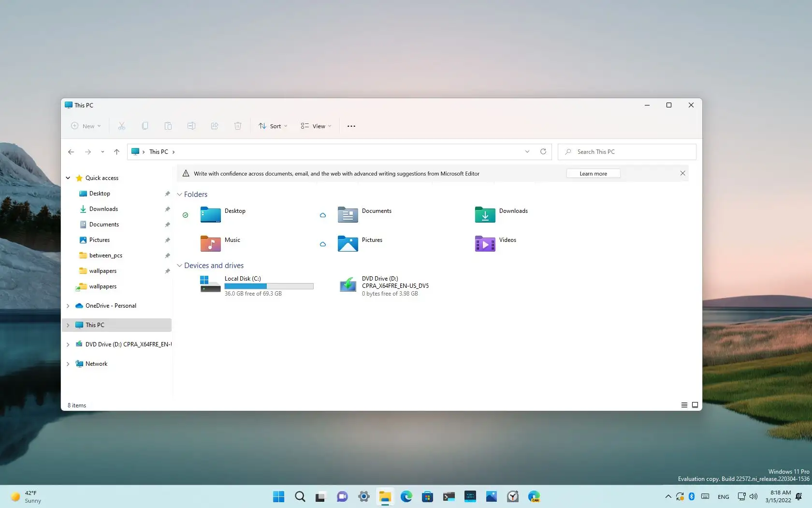The height and width of the screenshot is (508, 812).
Task: Click the Local Disk (C:) usage bar
Action: (268, 286)
